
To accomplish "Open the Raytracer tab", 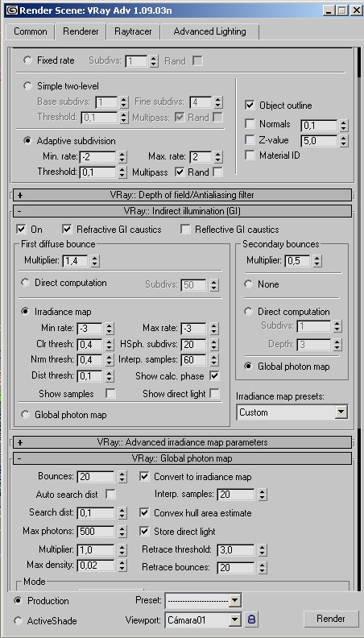I will click(x=133, y=31).
